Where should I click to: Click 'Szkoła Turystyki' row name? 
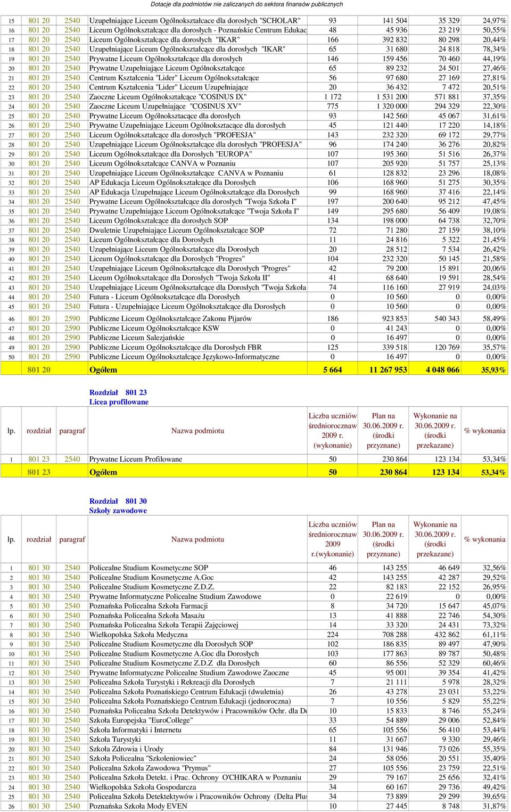(115, 740)
